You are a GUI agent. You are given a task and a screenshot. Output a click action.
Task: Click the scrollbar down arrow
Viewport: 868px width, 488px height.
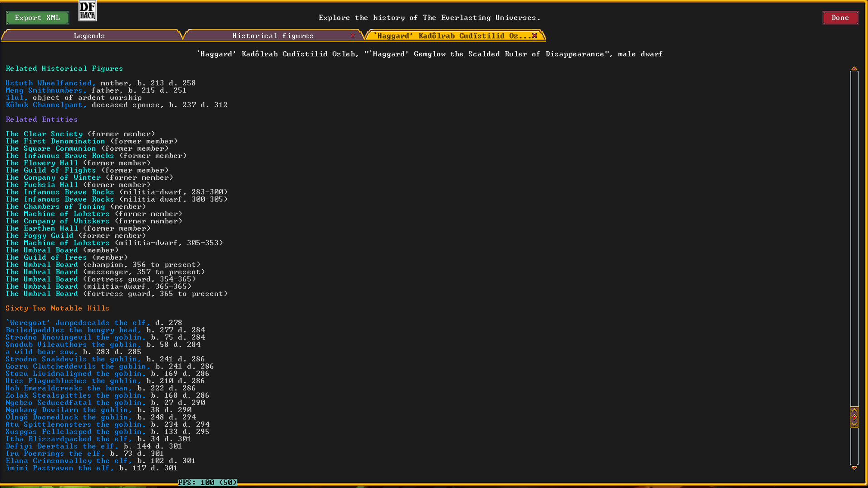click(x=854, y=468)
